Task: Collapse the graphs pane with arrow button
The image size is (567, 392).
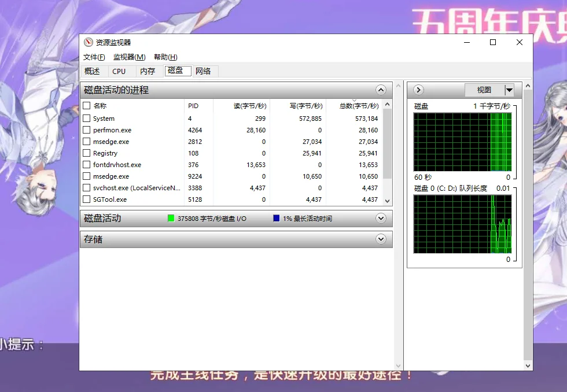Action: coord(418,90)
